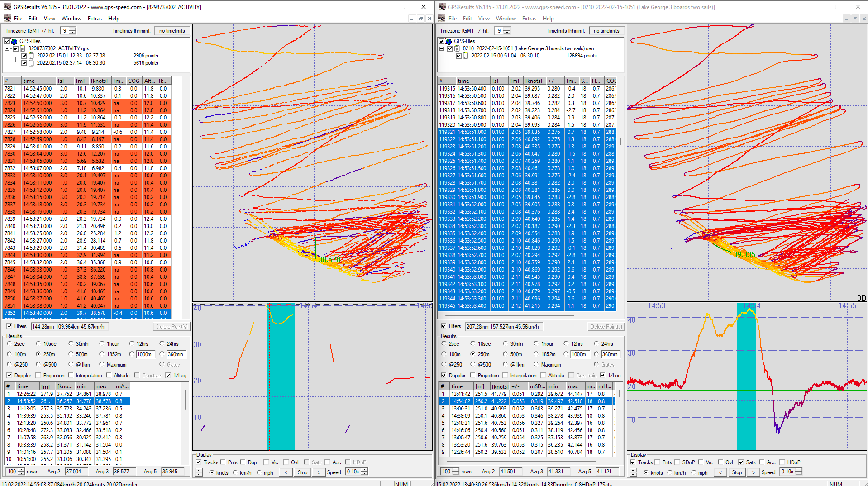
Task: Open the Edit menu in left window
Action: pyautogui.click(x=33, y=19)
